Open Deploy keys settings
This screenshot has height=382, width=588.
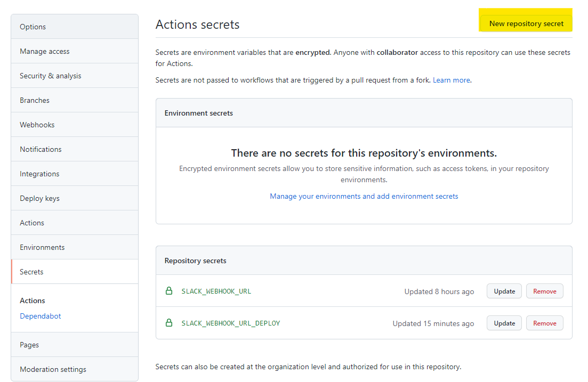pos(75,198)
